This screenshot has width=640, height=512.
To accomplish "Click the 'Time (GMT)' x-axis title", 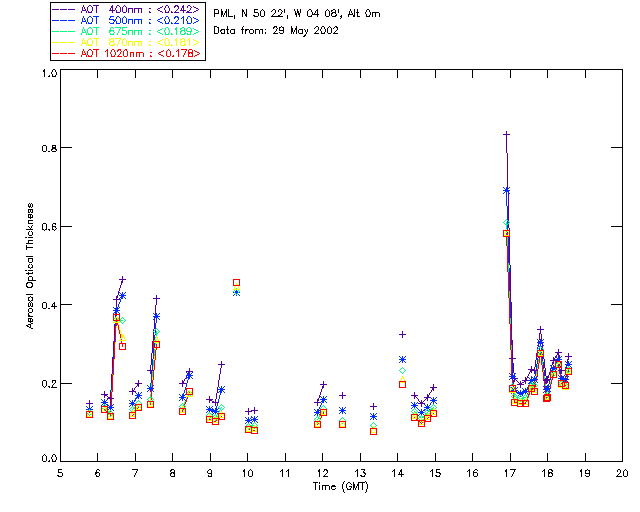I will point(342,487).
